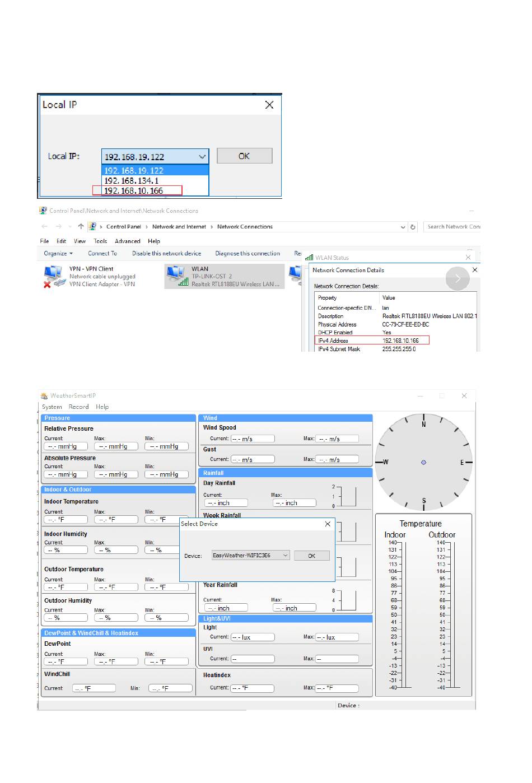Screen dimensions: 532x783
Task: Go up one level in Network Connections
Action: point(81,226)
